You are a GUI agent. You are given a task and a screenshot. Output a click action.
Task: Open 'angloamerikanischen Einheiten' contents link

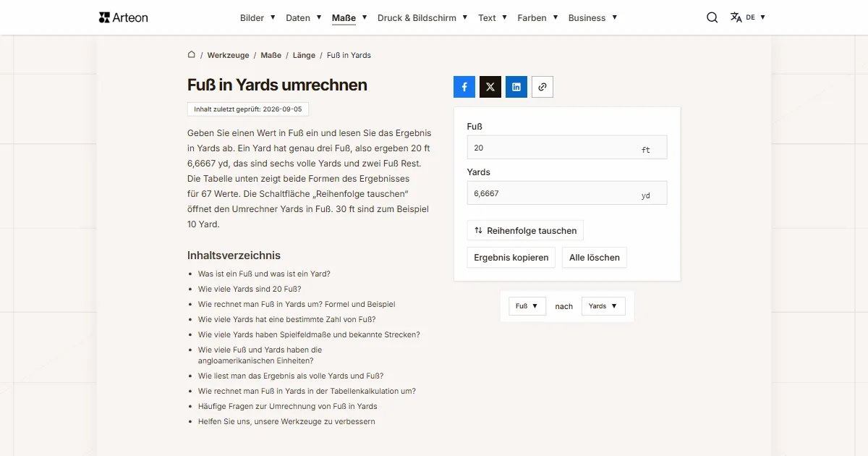tap(260, 355)
